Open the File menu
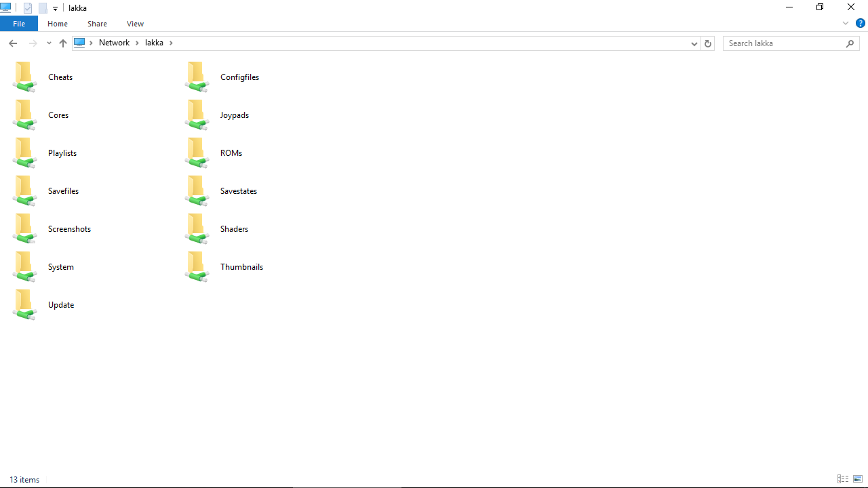 tap(19, 24)
